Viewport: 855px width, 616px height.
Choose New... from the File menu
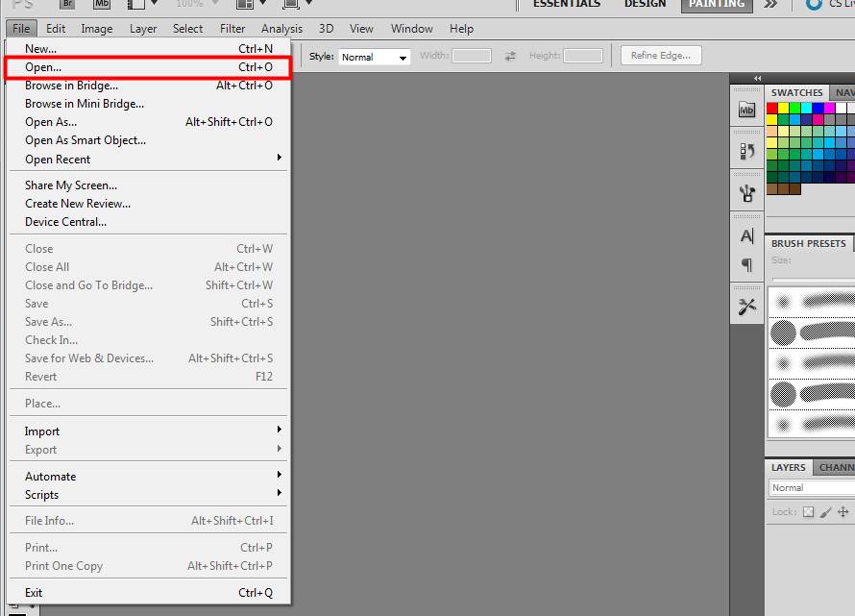[148, 49]
